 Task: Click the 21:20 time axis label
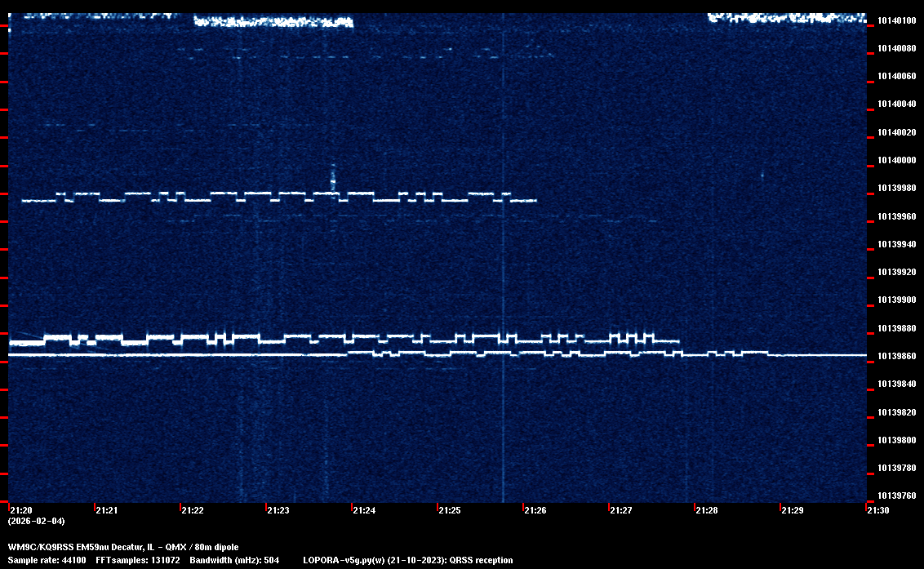(x=20, y=511)
